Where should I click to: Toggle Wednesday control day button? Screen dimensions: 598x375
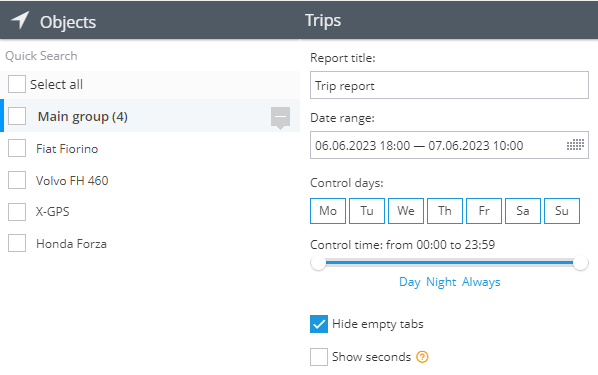pyautogui.click(x=406, y=211)
